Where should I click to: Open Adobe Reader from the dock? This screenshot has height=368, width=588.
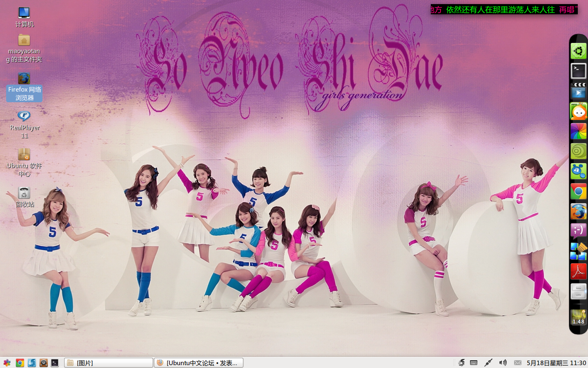pos(578,272)
